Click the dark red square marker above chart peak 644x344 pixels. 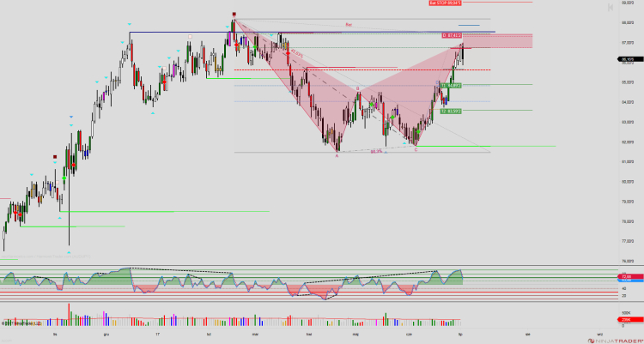pos(234,14)
